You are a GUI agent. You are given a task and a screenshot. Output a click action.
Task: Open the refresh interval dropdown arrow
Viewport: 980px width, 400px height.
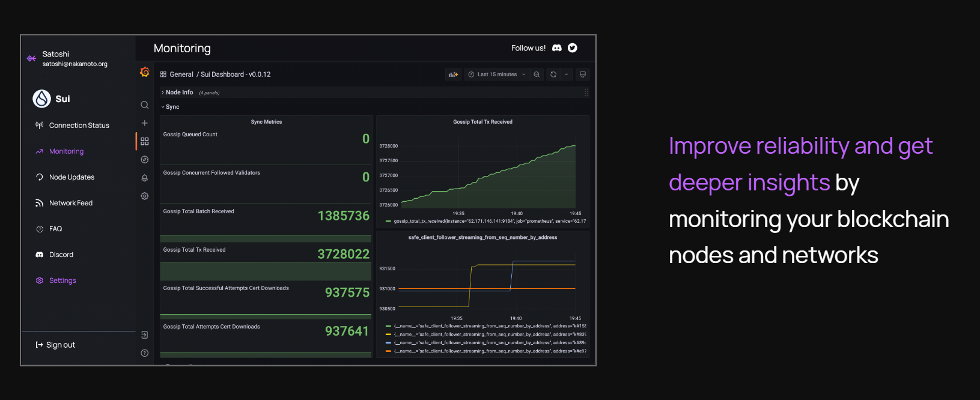566,74
